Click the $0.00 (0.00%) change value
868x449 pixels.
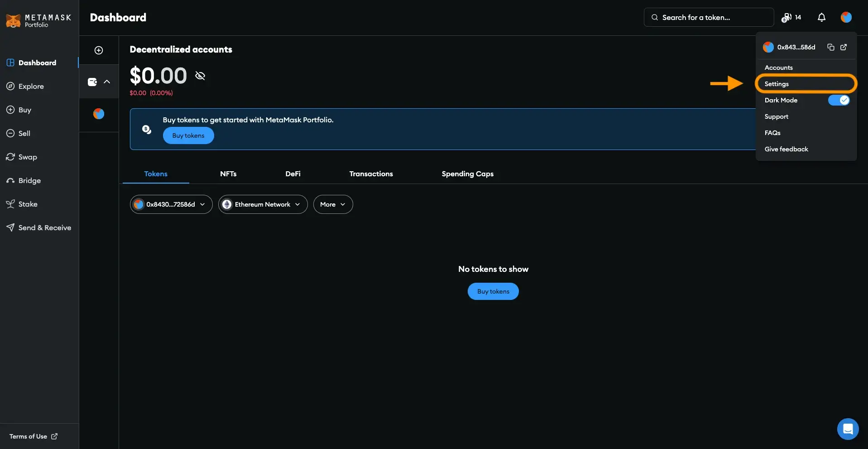pyautogui.click(x=151, y=93)
